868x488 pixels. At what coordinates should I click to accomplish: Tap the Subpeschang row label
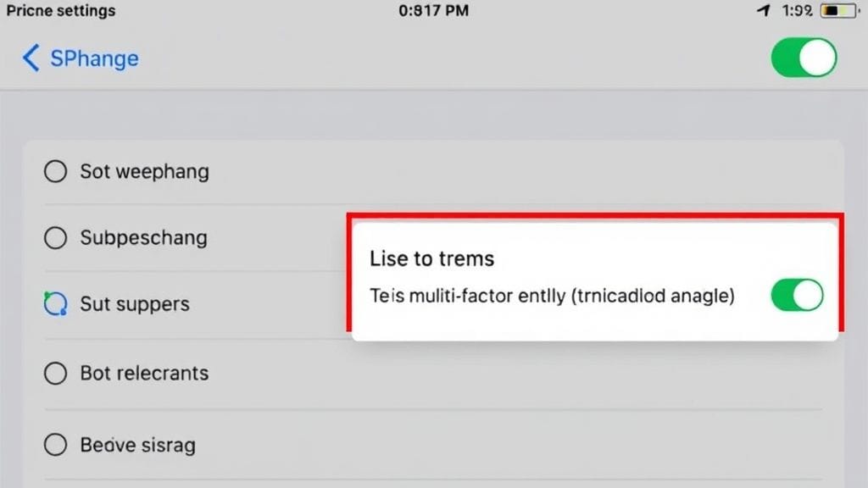(144, 238)
